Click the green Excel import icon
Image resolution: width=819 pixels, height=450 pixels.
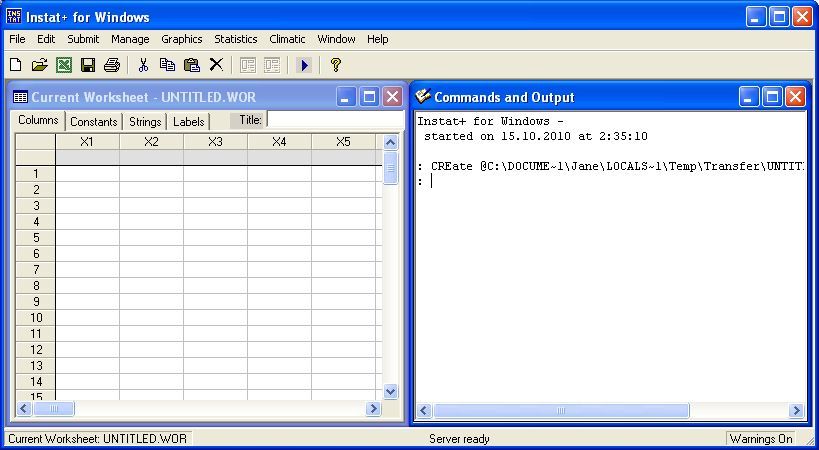tap(64, 65)
